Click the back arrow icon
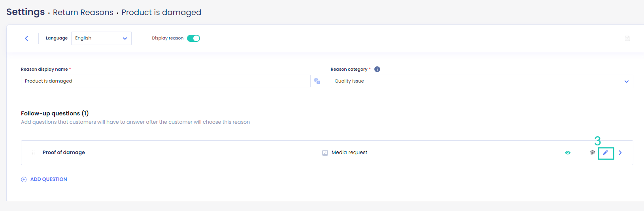644x211 pixels. pos(26,38)
